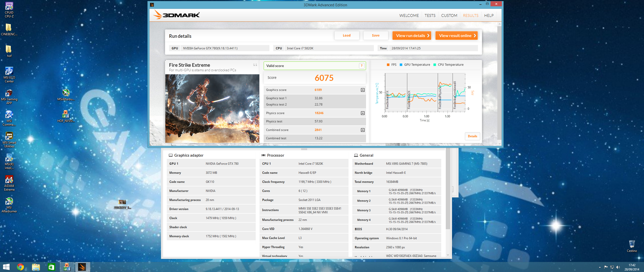The width and height of the screenshot is (644, 272).
Task: Click View run details button
Action: click(412, 36)
